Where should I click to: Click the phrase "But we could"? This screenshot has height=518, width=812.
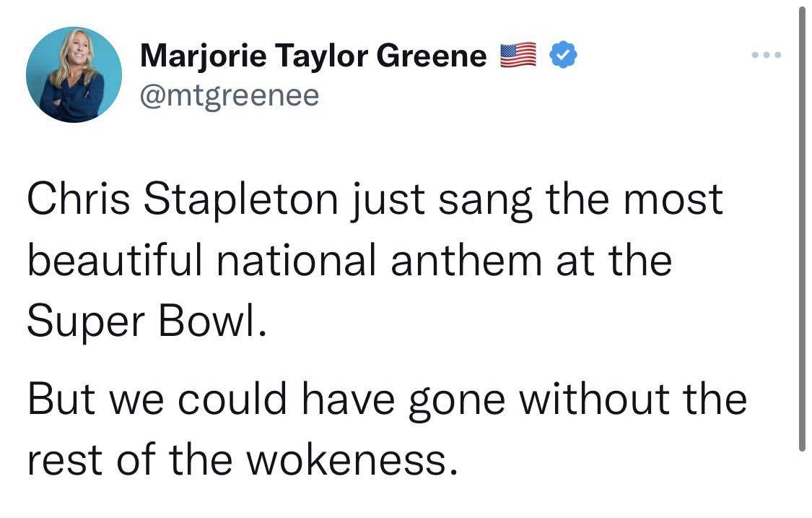point(157,399)
